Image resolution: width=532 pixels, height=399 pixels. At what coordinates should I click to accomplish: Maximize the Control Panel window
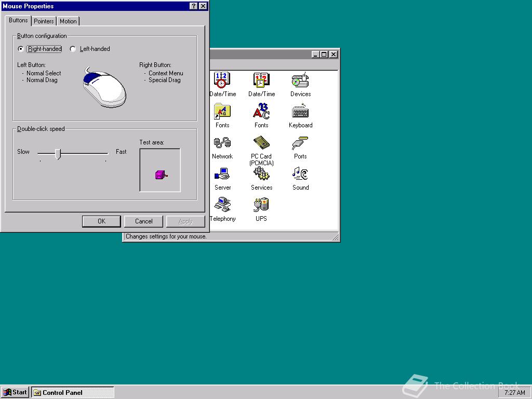coord(324,54)
